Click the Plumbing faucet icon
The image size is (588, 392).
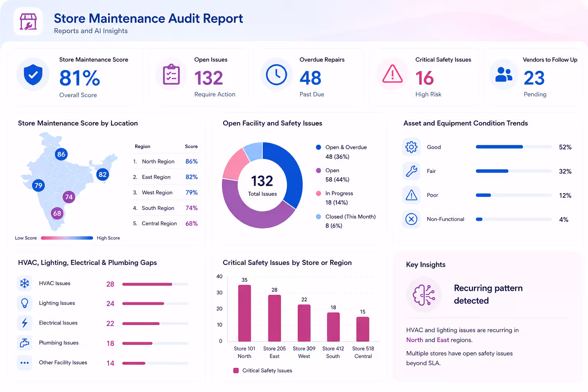24,343
